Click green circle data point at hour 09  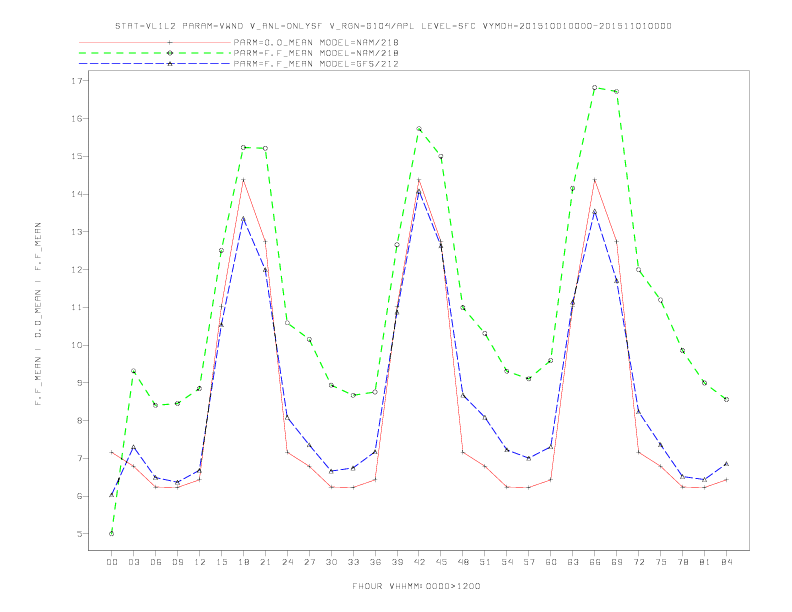click(177, 403)
